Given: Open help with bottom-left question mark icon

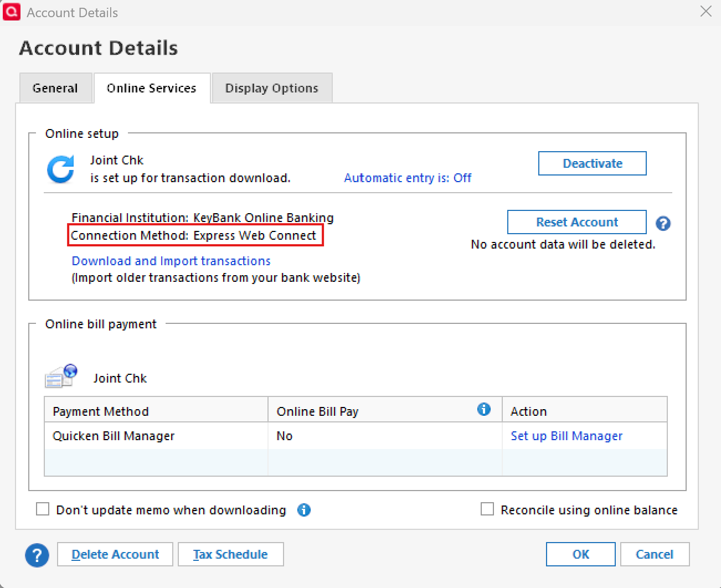Looking at the screenshot, I should click(37, 555).
